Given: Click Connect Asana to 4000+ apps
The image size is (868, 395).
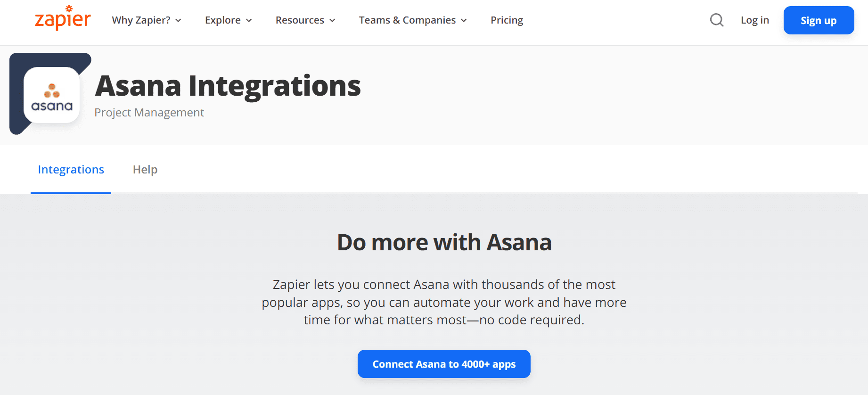Looking at the screenshot, I should click(x=444, y=364).
